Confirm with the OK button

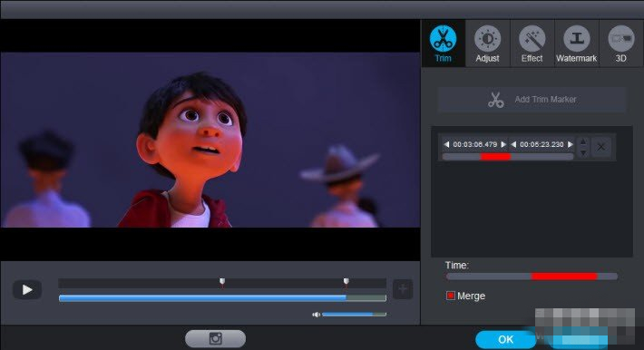pos(505,339)
